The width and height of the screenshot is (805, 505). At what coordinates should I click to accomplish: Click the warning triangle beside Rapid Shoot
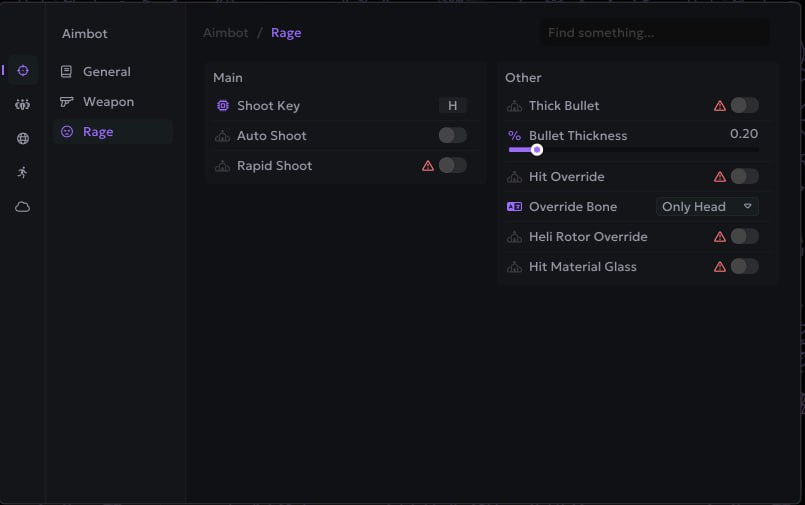click(428, 166)
